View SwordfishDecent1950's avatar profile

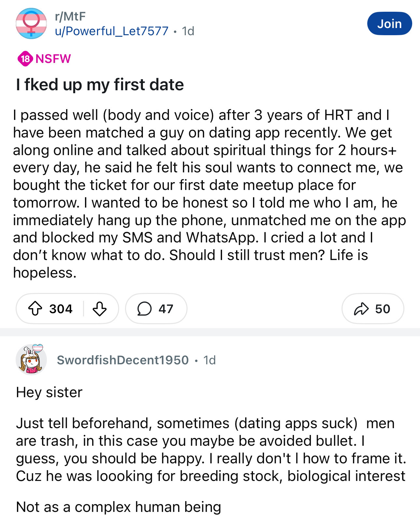31,359
